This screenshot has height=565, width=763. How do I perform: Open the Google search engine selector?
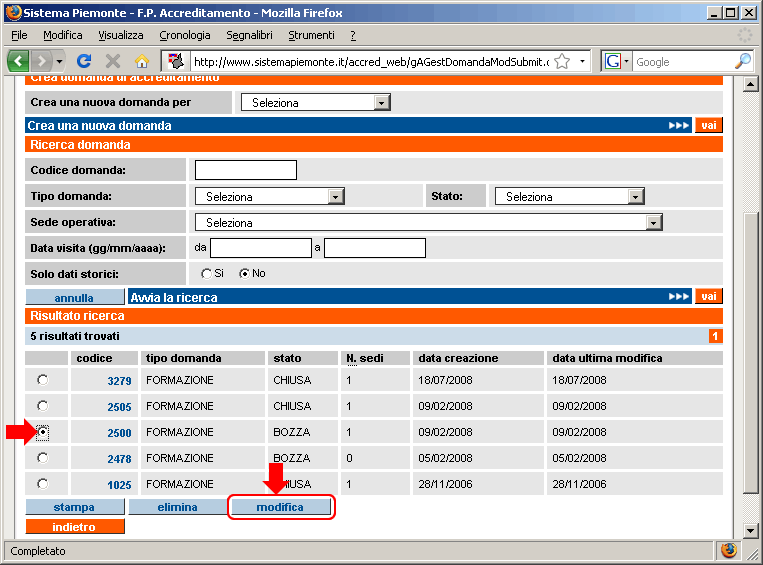tap(616, 61)
